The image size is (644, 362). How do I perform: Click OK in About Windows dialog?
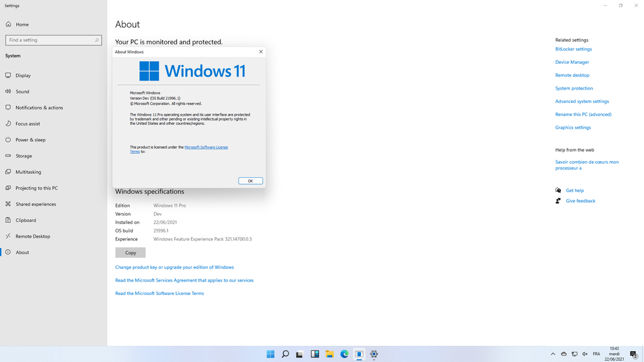point(250,180)
